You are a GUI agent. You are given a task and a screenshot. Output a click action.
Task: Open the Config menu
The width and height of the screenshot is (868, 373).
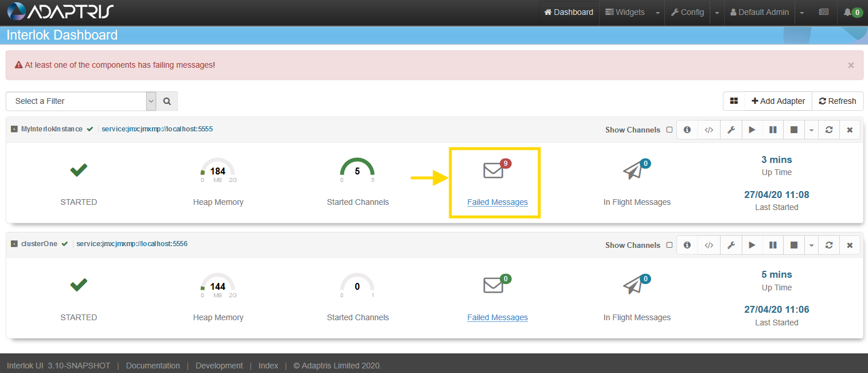[687, 12]
